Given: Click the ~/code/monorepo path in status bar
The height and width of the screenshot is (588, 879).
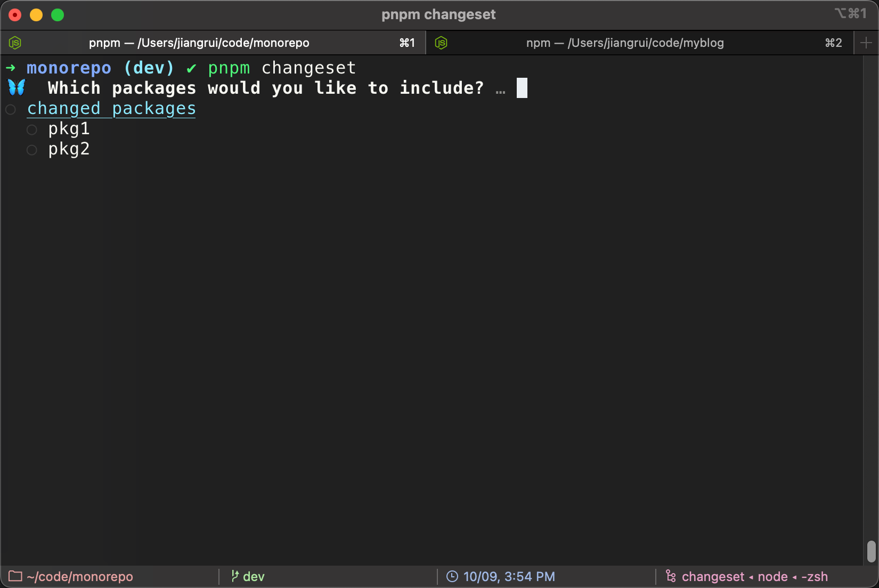Looking at the screenshot, I should (80, 577).
